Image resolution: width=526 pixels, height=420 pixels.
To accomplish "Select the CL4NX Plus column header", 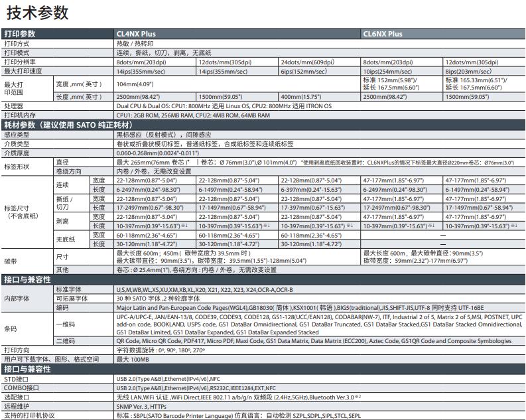I will pyautogui.click(x=136, y=34).
